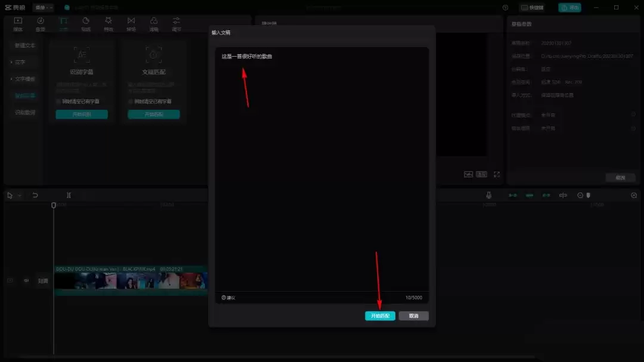Click the 开始匹配 button in the dialog
This screenshot has height=362, width=644.
click(x=380, y=316)
